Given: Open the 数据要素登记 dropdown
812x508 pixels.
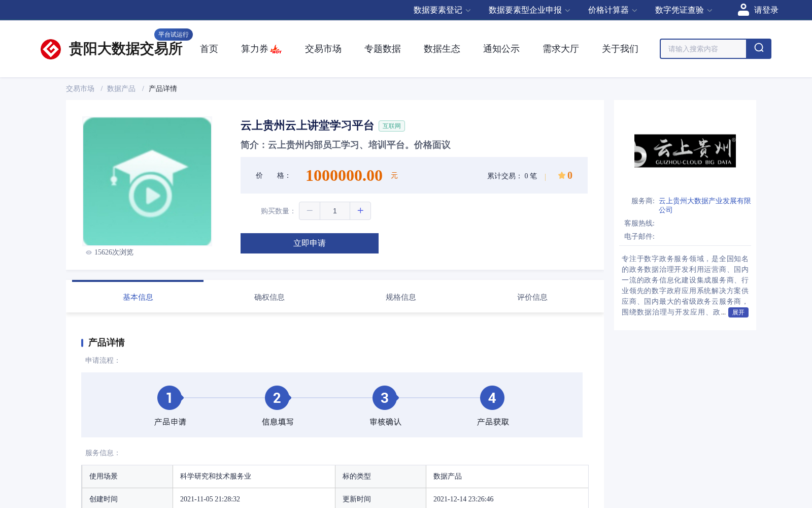Looking at the screenshot, I should pos(442,10).
